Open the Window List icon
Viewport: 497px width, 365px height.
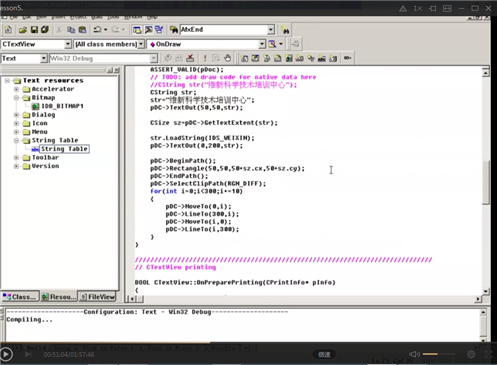159,30
